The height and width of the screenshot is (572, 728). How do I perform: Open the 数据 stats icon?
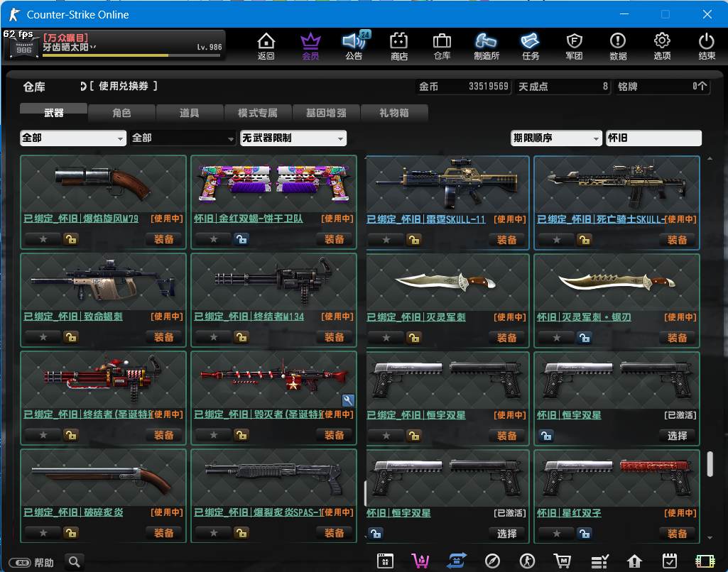(x=618, y=46)
